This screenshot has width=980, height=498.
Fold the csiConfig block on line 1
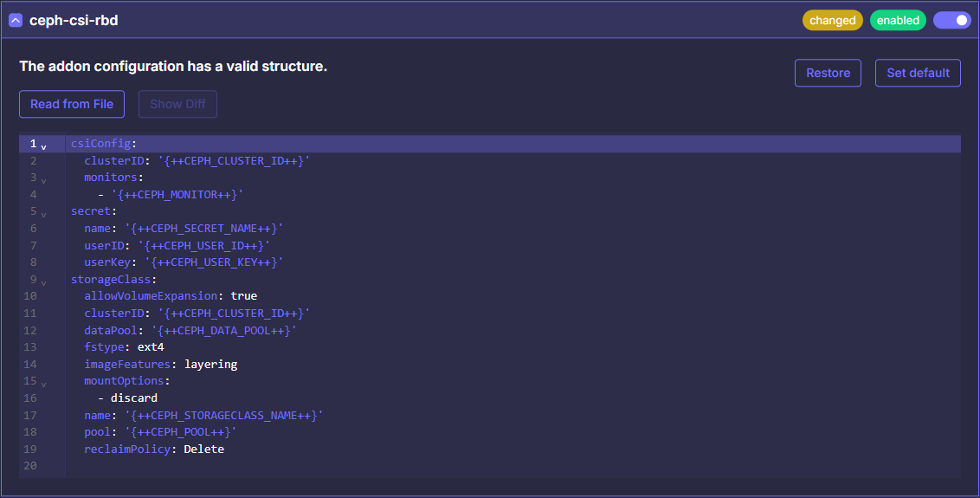(x=44, y=146)
